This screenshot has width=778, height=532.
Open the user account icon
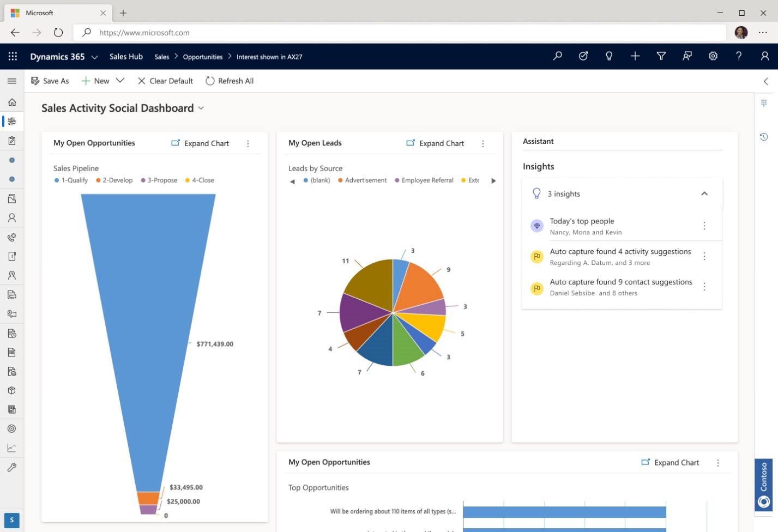coord(764,56)
